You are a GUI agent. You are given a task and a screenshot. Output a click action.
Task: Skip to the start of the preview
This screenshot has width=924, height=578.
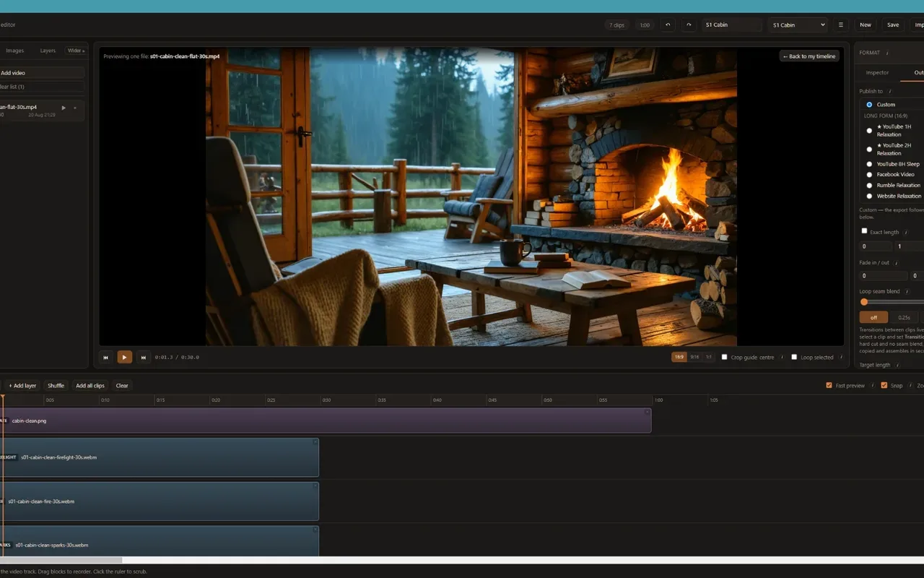click(105, 357)
